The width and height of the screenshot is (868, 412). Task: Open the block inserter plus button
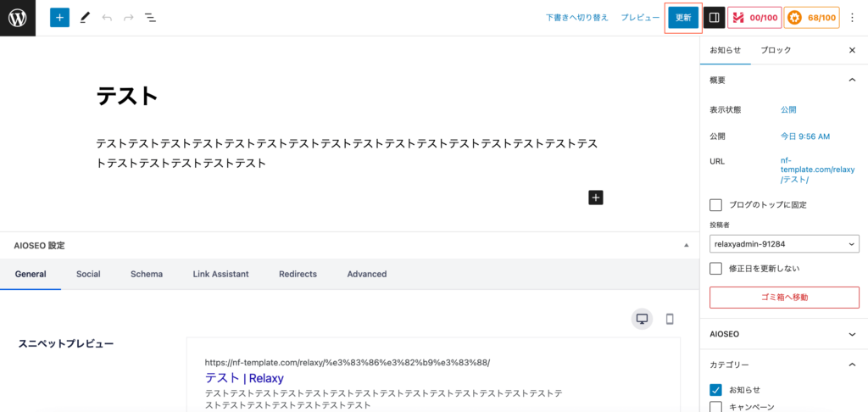(x=60, y=18)
